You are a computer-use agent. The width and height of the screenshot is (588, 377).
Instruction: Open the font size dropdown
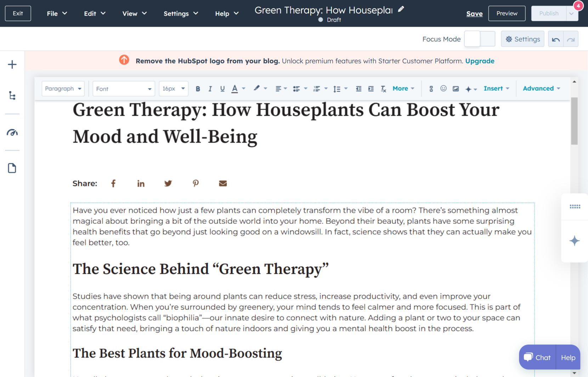173,88
